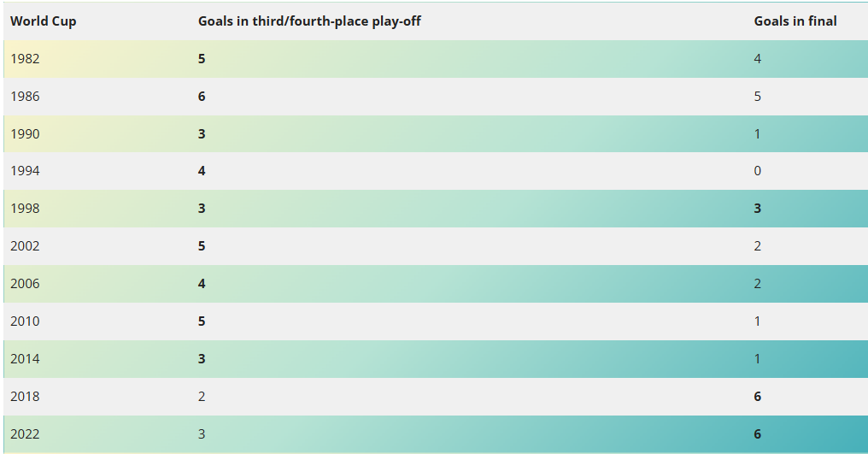Image resolution: width=868 pixels, height=454 pixels.
Task: Select the 2010 year cell
Action: click(25, 321)
